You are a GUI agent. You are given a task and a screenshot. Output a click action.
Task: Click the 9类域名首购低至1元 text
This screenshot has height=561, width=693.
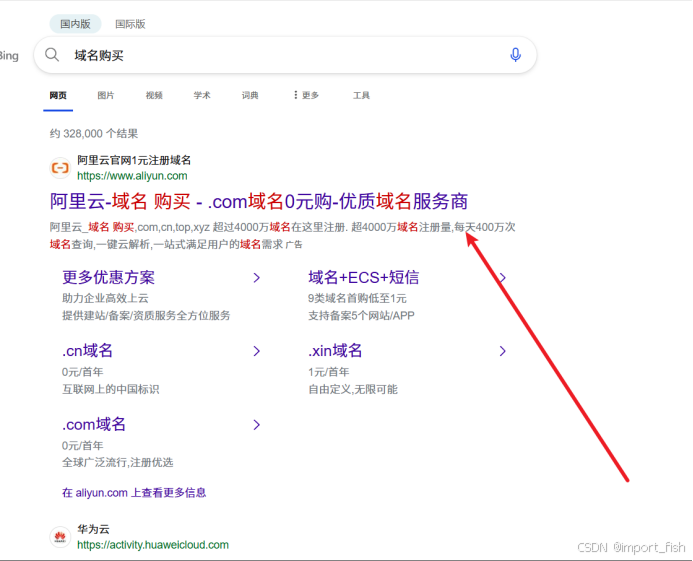tap(357, 298)
